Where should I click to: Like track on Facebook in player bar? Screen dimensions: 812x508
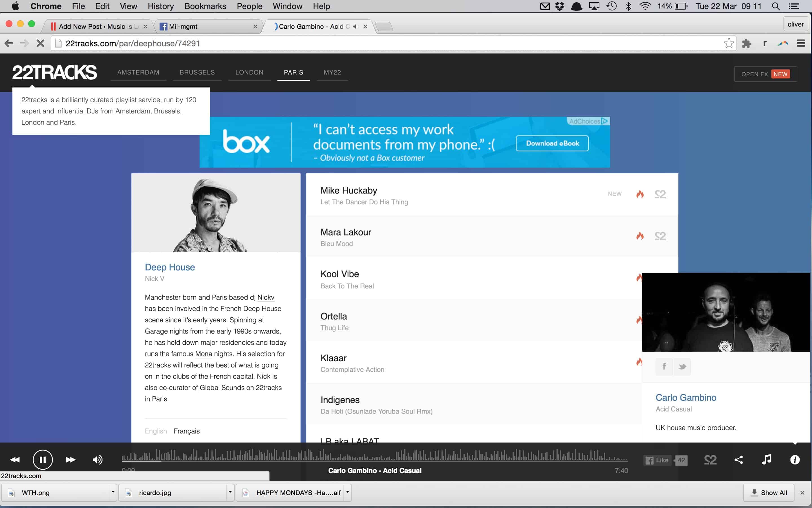click(658, 460)
